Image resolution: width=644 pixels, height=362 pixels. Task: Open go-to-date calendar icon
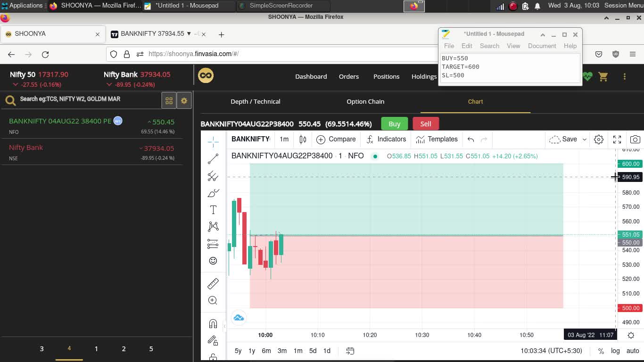coord(350,351)
